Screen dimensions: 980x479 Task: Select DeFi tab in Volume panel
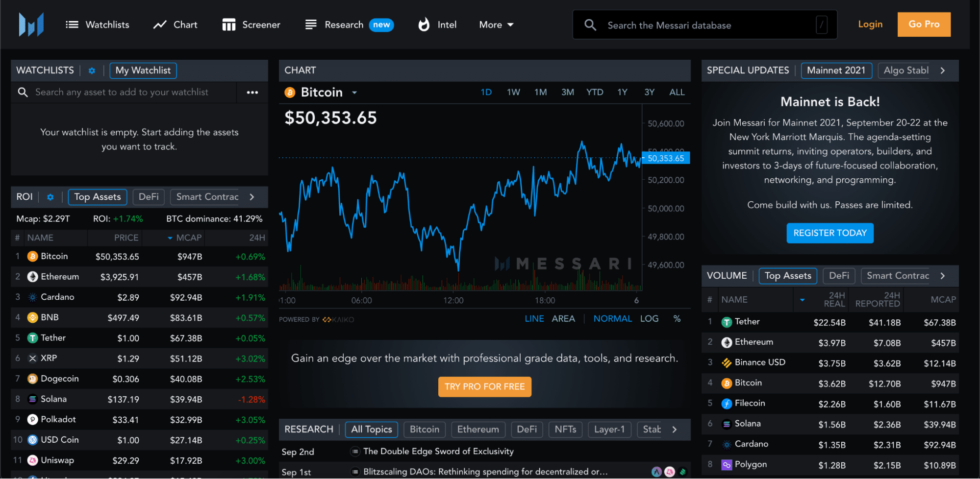839,276
